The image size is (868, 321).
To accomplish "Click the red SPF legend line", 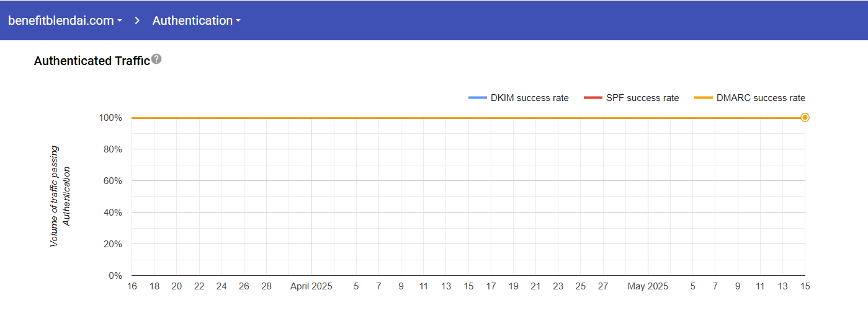I will 593,98.
